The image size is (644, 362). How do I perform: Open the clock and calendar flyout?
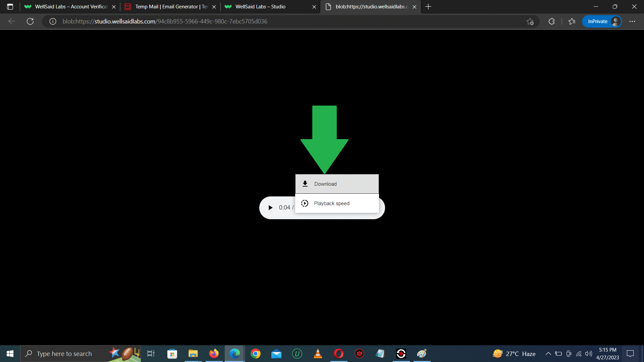[607, 354]
